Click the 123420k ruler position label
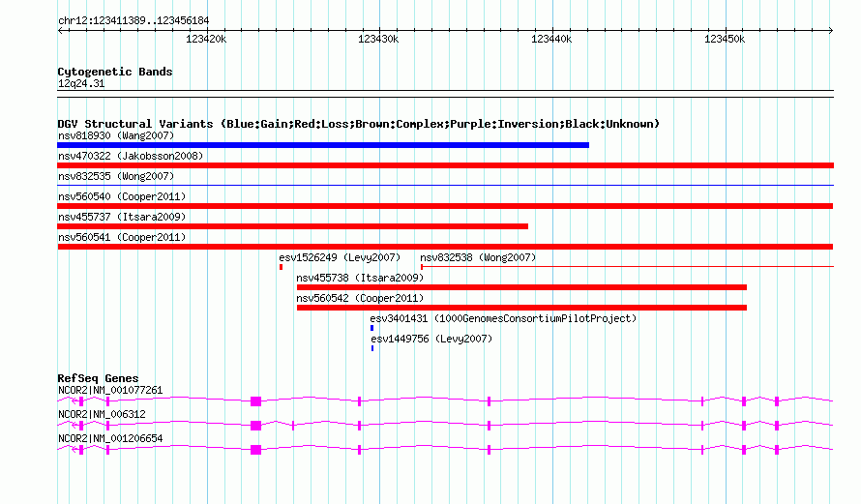This screenshot has height=504, width=861. click(206, 39)
